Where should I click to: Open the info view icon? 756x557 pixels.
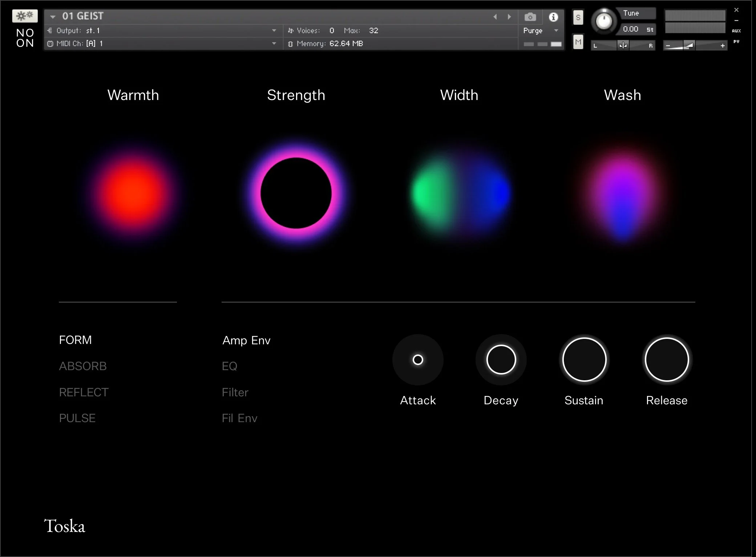coord(553,17)
